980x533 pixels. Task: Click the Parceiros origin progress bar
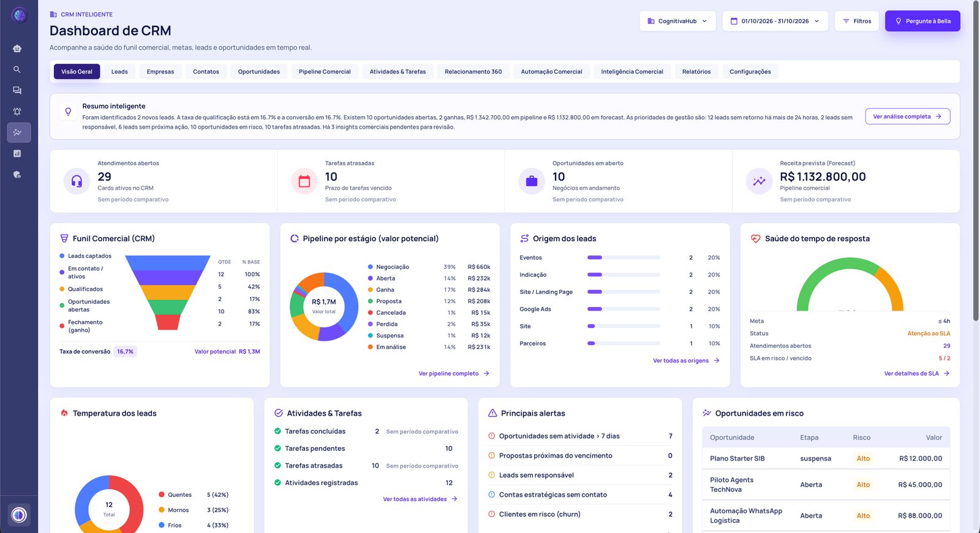tap(624, 344)
